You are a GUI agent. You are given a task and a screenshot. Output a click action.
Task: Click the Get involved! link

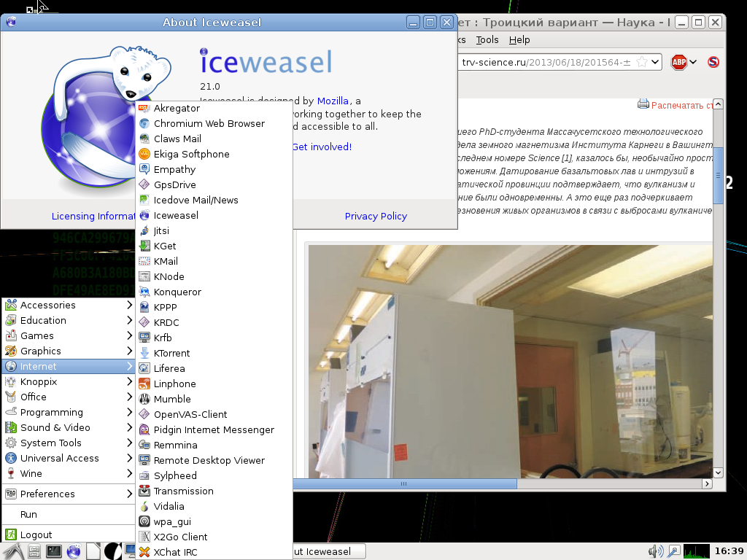[x=322, y=147]
